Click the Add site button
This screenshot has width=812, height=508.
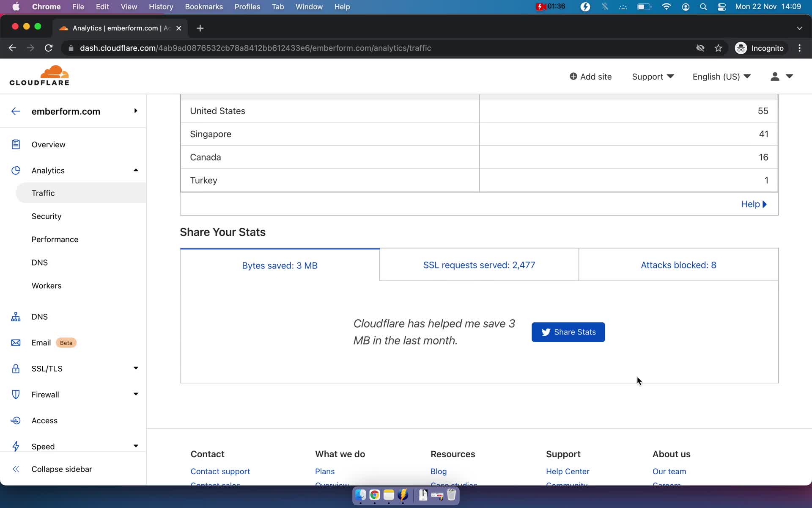click(x=590, y=77)
